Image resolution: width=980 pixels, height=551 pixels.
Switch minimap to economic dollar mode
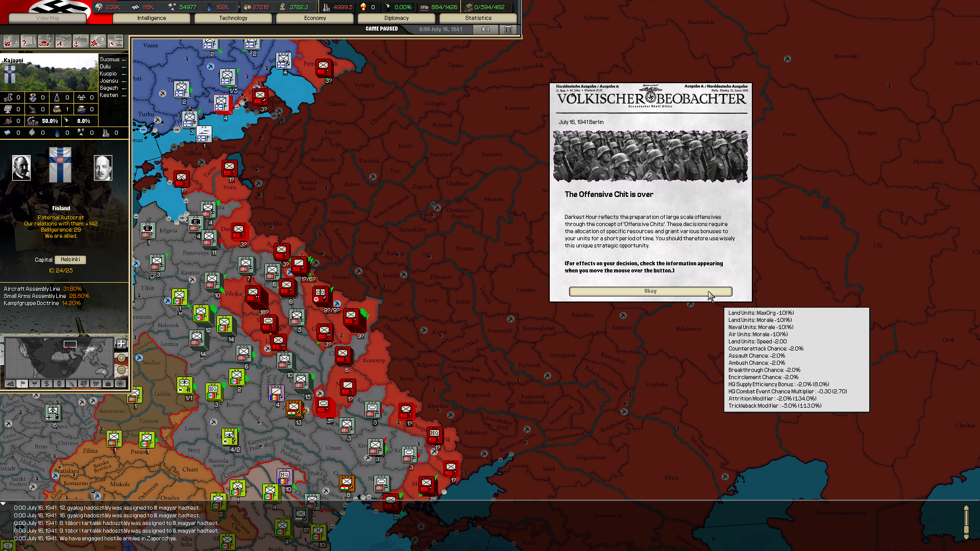pos(46,384)
